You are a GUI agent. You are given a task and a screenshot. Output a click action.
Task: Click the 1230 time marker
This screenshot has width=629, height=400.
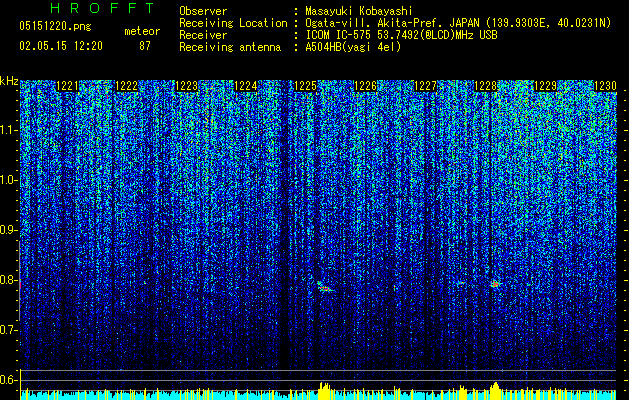tap(605, 86)
